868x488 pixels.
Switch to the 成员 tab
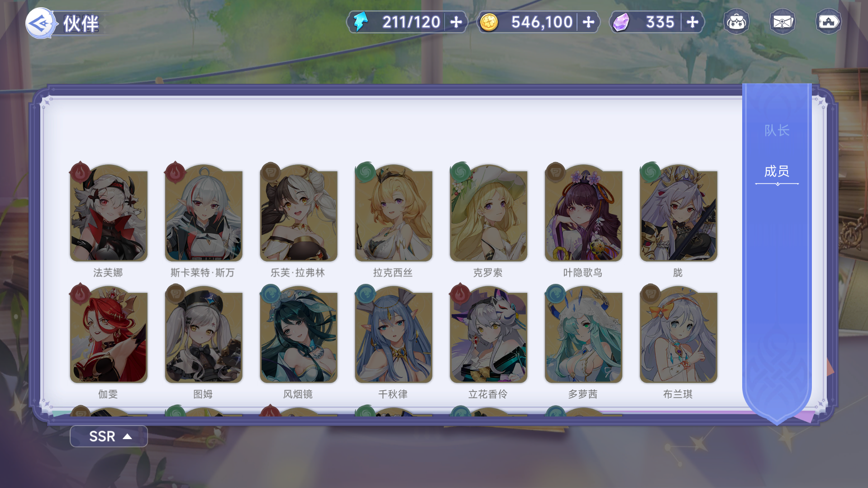point(777,172)
